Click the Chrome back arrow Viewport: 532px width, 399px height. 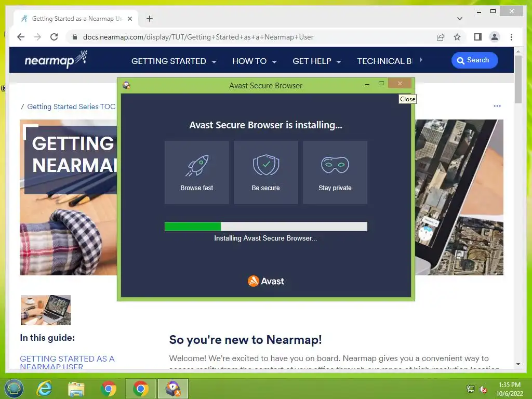coord(21,37)
